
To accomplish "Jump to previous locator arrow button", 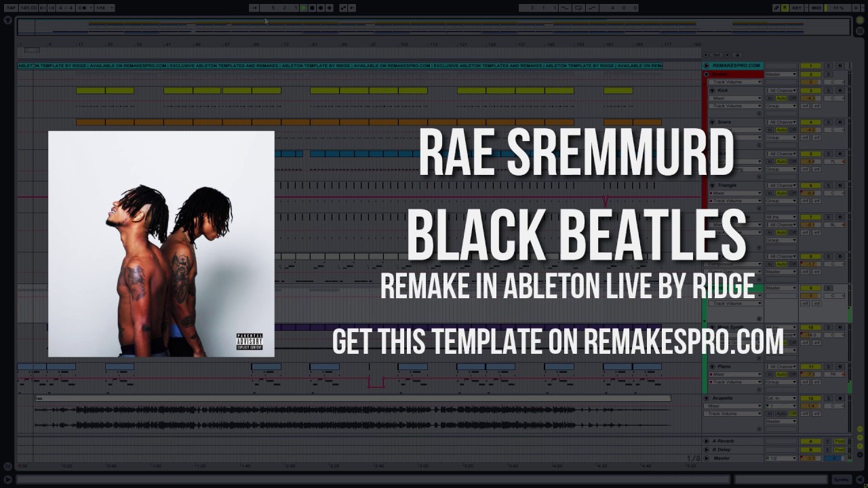I will [706, 54].
